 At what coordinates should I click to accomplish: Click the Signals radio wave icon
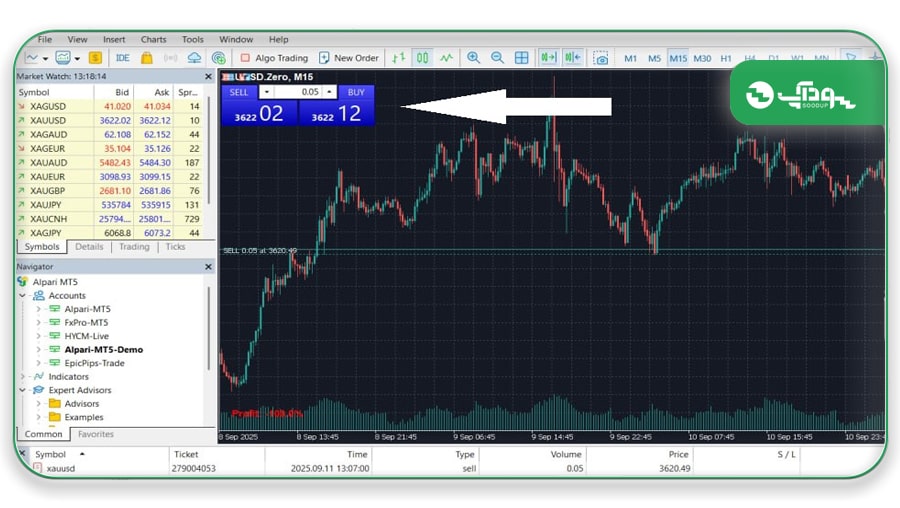coord(170,57)
